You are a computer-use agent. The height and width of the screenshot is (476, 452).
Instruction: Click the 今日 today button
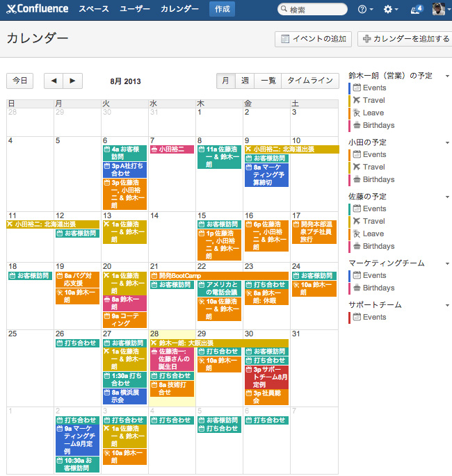(x=19, y=81)
